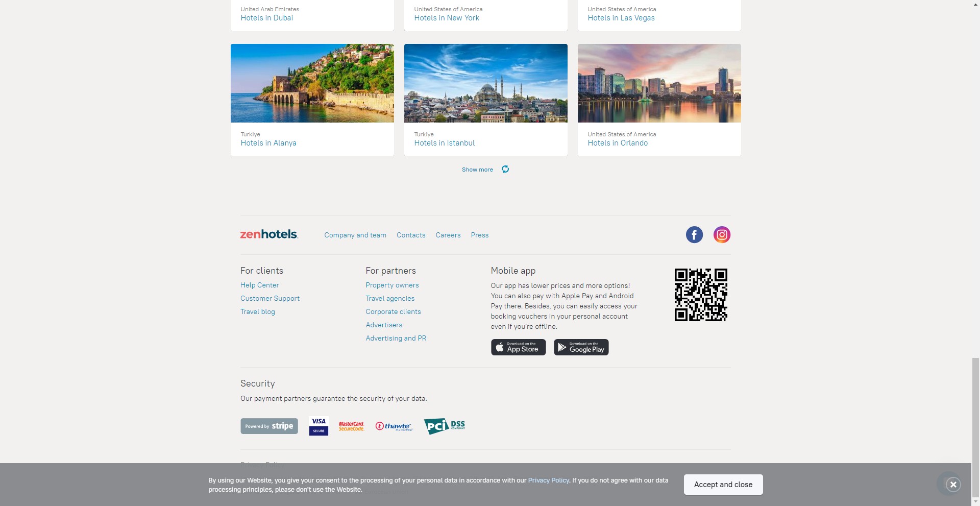Screen dimensions: 980x506
Task: Click the page vertical scrollbar thumb
Action: [x=975, y=428]
